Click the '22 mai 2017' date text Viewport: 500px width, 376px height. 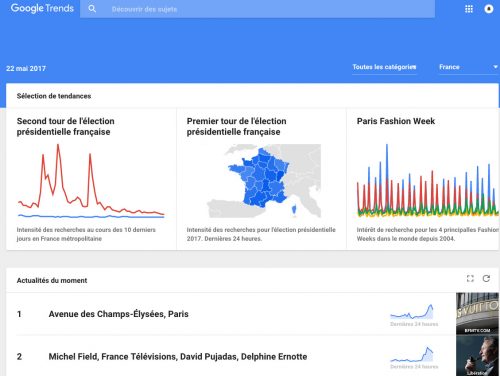pos(26,69)
